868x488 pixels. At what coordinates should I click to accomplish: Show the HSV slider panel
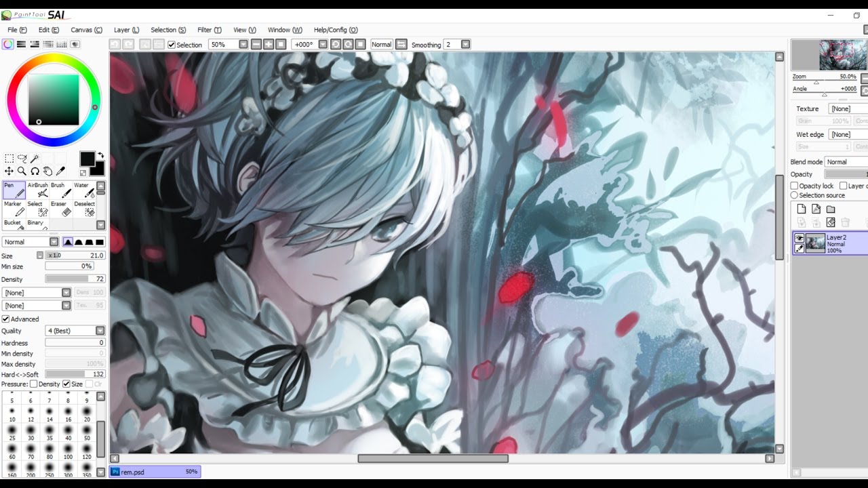click(35, 44)
